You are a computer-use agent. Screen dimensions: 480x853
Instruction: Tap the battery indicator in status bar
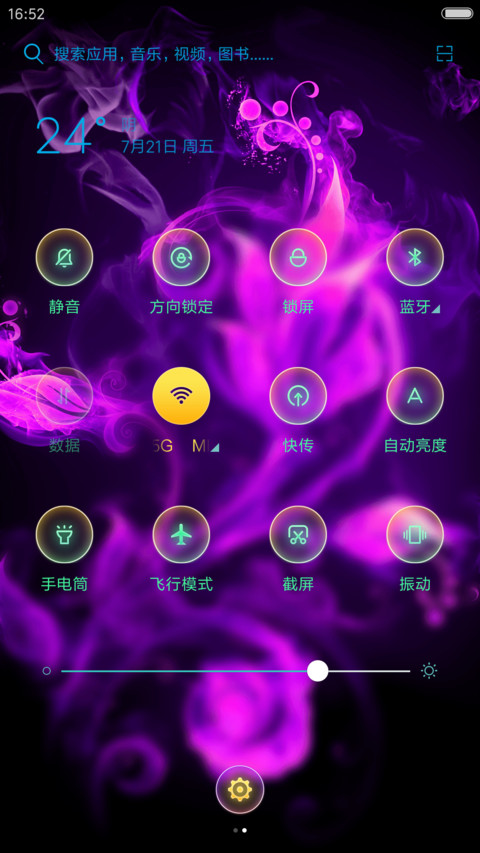(x=457, y=13)
